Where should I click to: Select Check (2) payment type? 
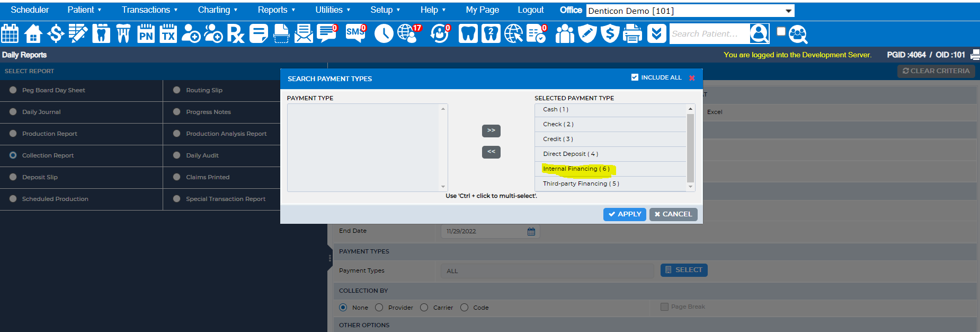coord(610,125)
